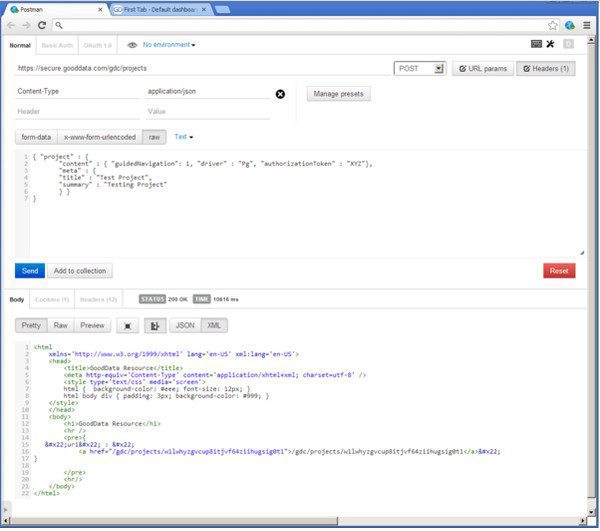The height and width of the screenshot is (531, 600).
Task: Go forward with the browser forward arrow
Action: 26,25
